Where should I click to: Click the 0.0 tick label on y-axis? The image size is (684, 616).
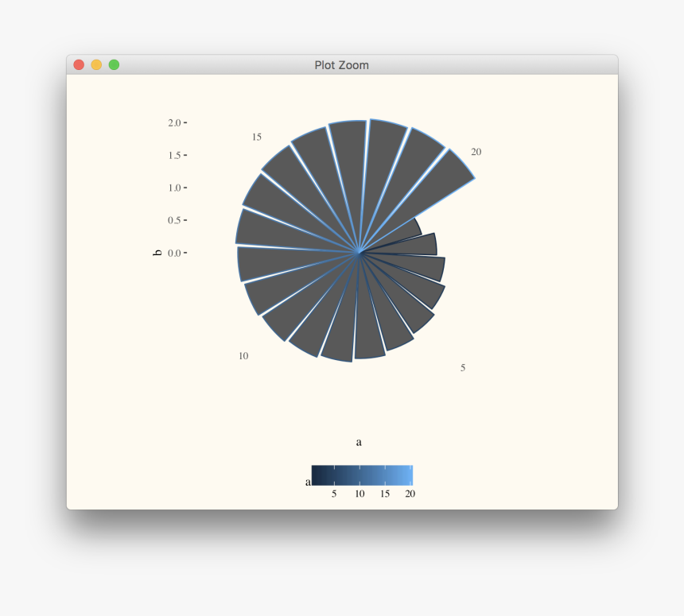click(174, 253)
